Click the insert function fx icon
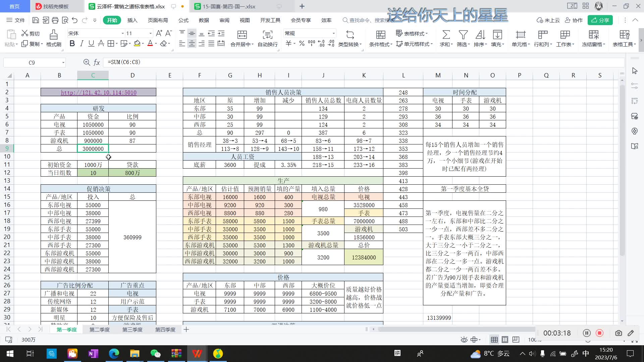 pos(97,62)
